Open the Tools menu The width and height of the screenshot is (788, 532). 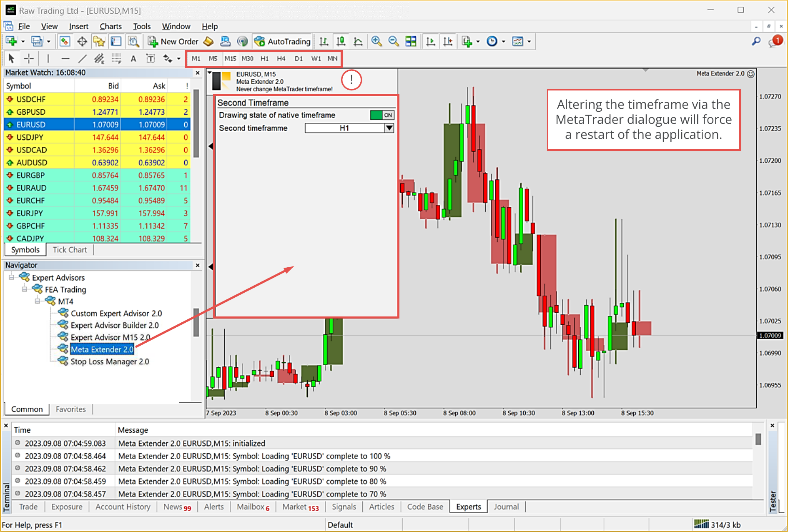[x=142, y=26]
